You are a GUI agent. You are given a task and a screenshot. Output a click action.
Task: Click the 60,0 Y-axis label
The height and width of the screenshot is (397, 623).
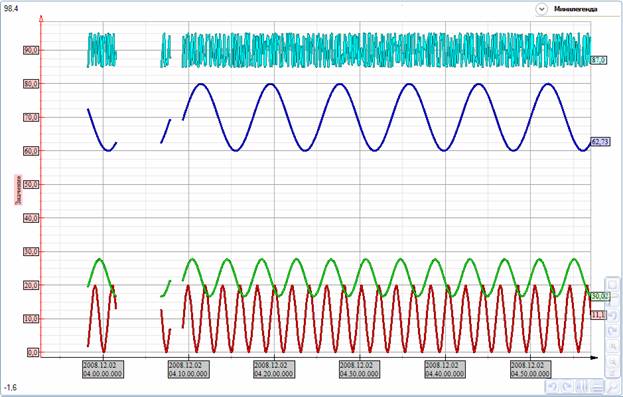(31, 151)
